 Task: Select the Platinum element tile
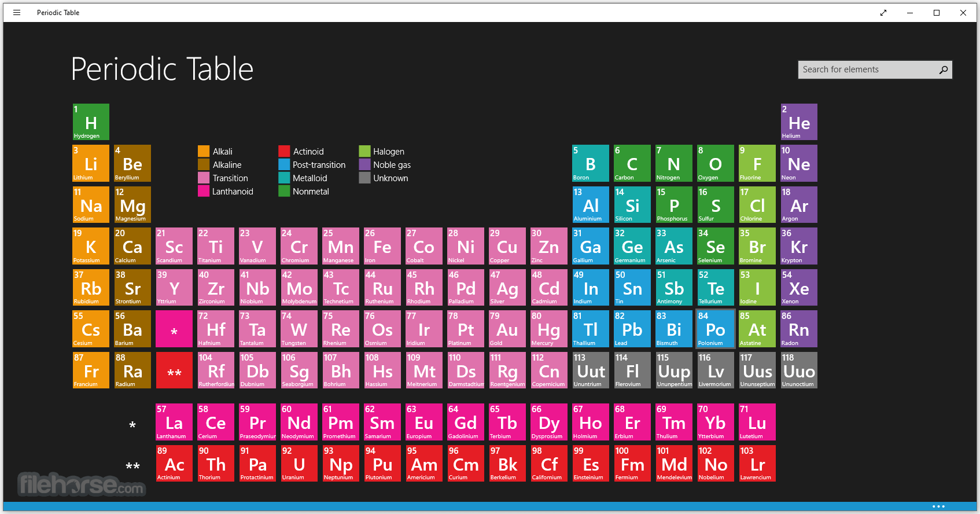click(466, 329)
